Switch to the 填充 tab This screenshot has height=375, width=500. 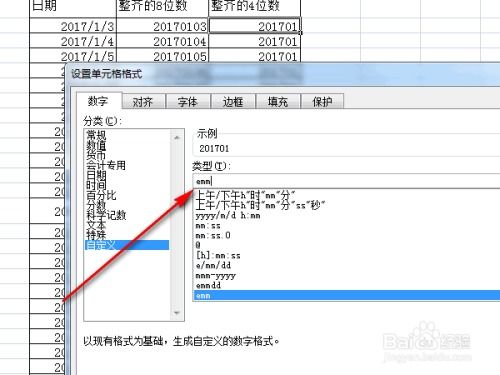[x=278, y=102]
